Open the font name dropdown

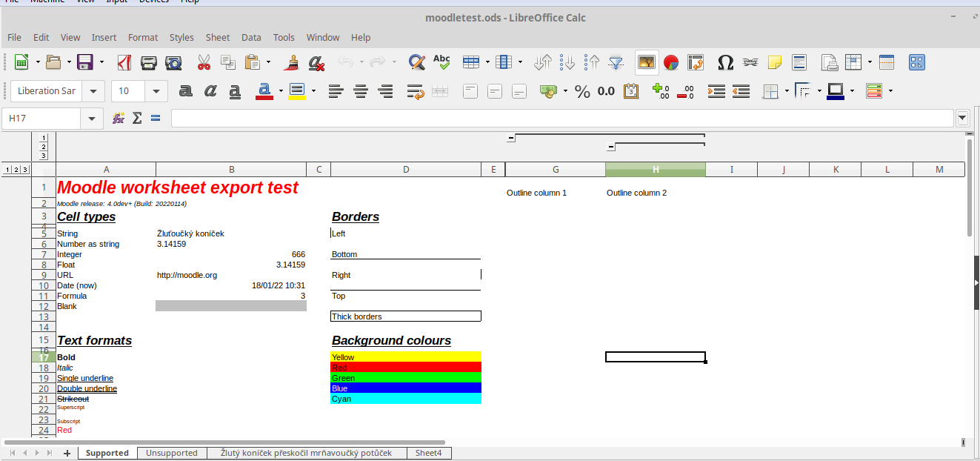pos(93,91)
